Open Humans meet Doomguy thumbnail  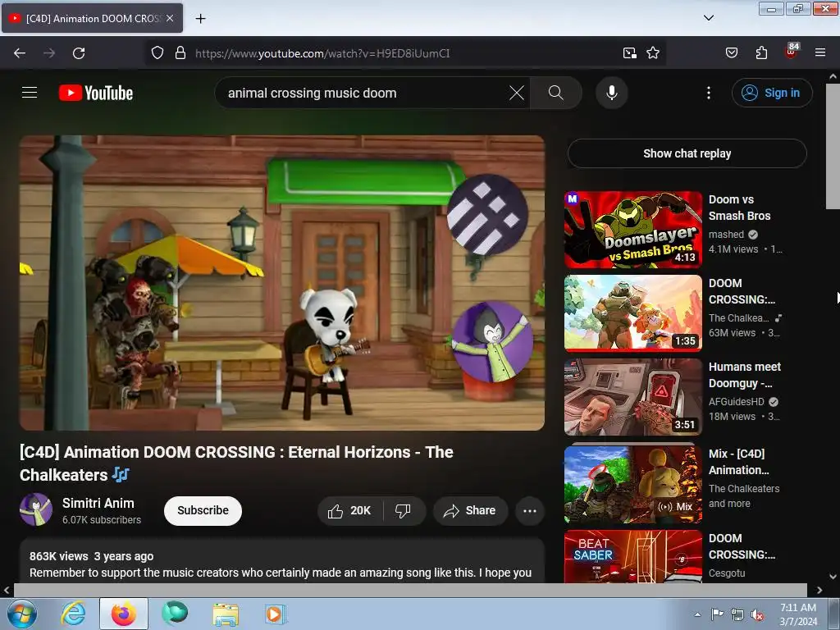[x=633, y=397]
